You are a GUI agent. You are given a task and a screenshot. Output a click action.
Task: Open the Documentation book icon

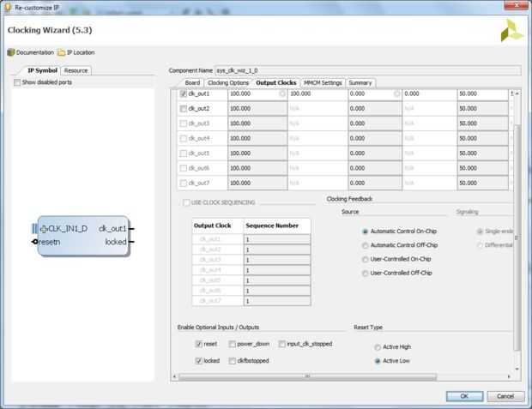tap(11, 52)
